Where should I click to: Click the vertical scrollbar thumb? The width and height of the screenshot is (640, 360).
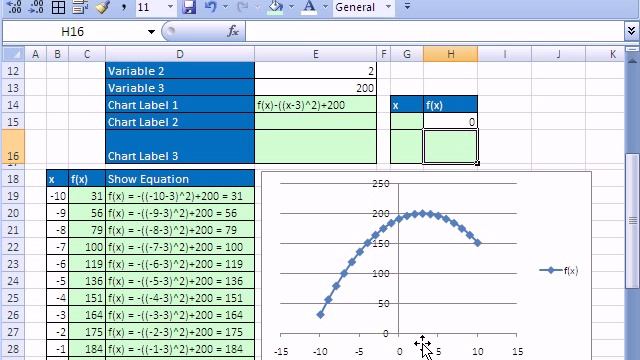coord(633,220)
